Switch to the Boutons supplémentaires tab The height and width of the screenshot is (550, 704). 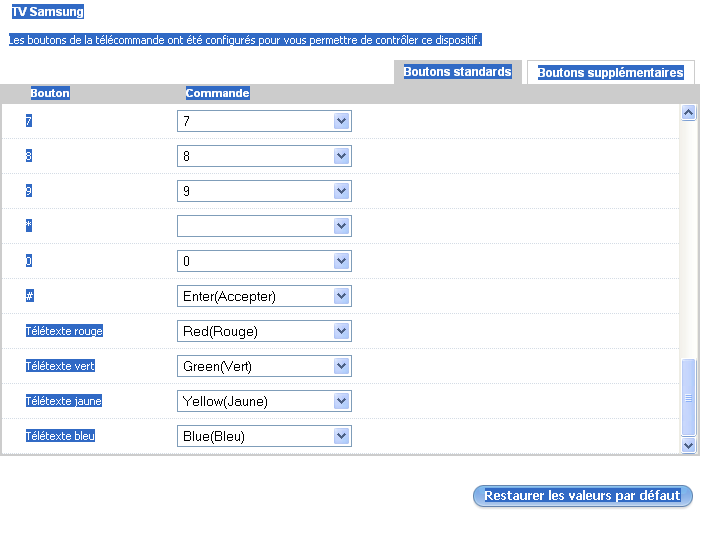tap(610, 72)
